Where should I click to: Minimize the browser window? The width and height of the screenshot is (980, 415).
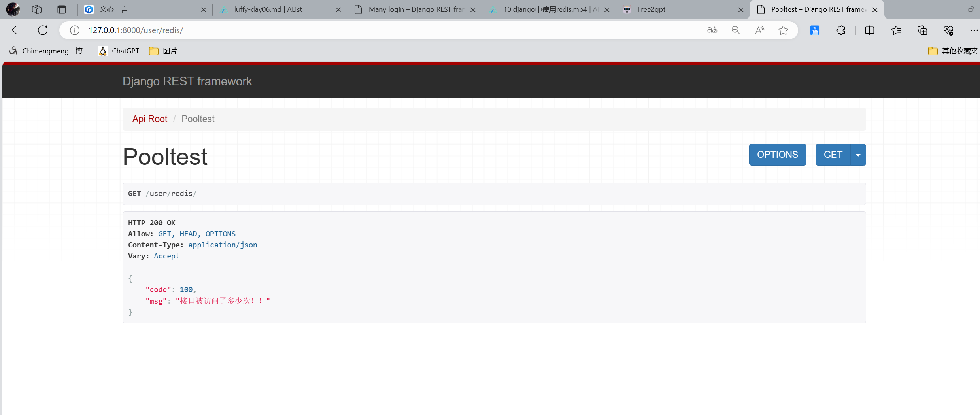tap(944, 9)
